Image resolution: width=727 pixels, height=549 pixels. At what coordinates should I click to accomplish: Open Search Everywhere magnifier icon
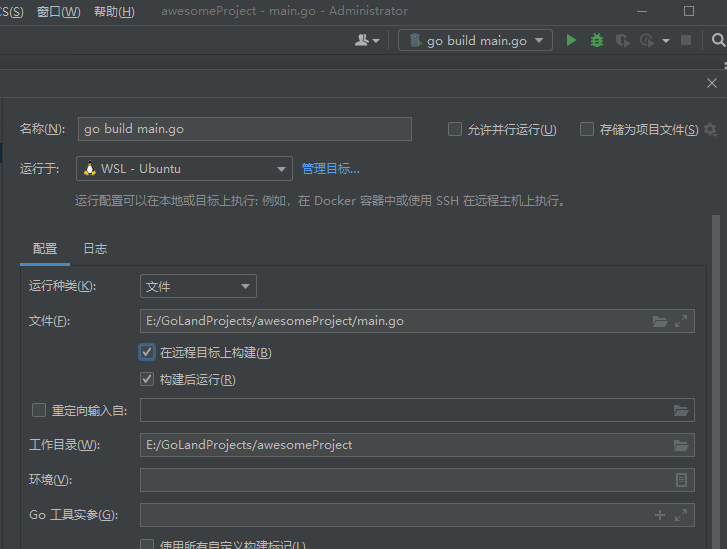coord(718,40)
